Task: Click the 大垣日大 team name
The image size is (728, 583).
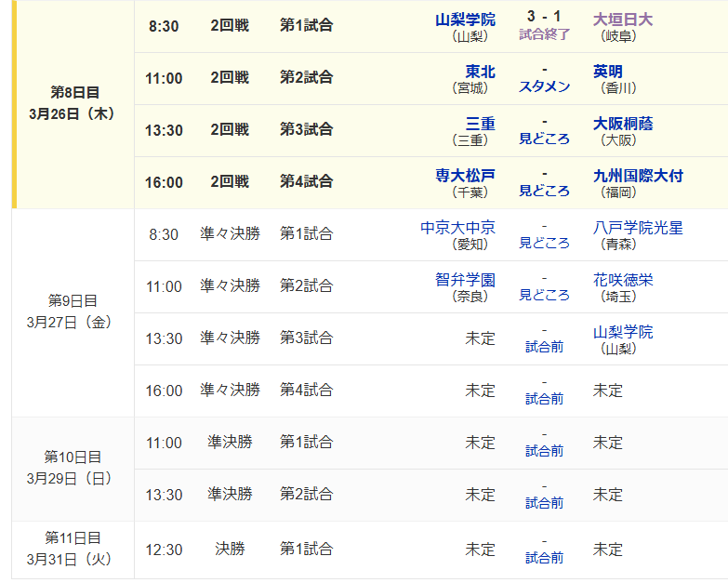Action: 623,20
